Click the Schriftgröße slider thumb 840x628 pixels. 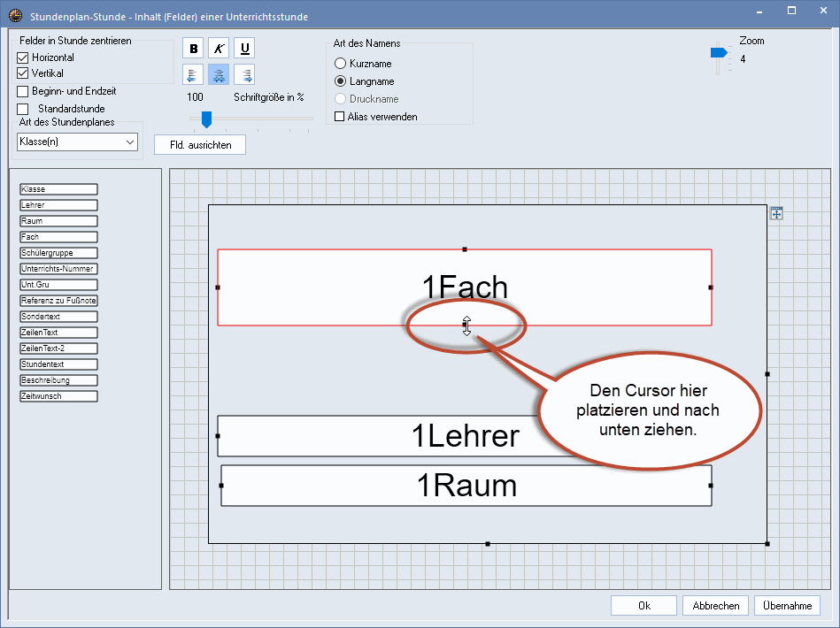click(206, 119)
